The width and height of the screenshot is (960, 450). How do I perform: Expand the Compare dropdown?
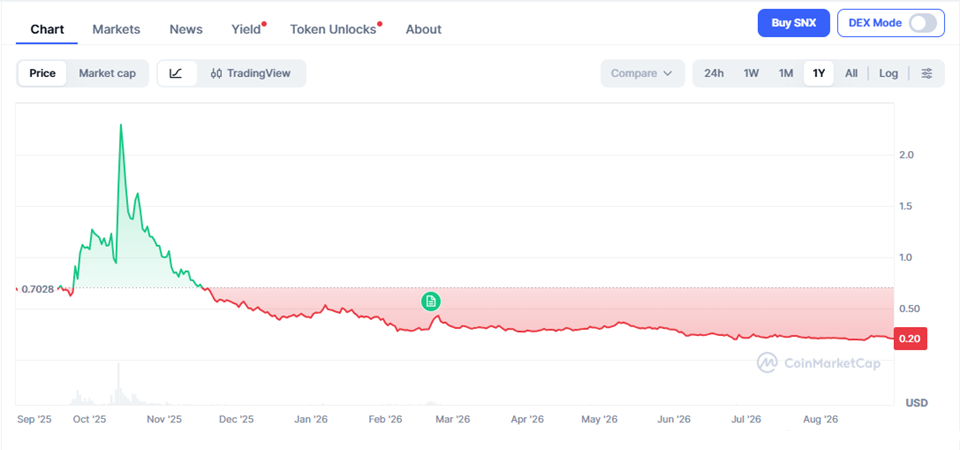[x=642, y=73]
